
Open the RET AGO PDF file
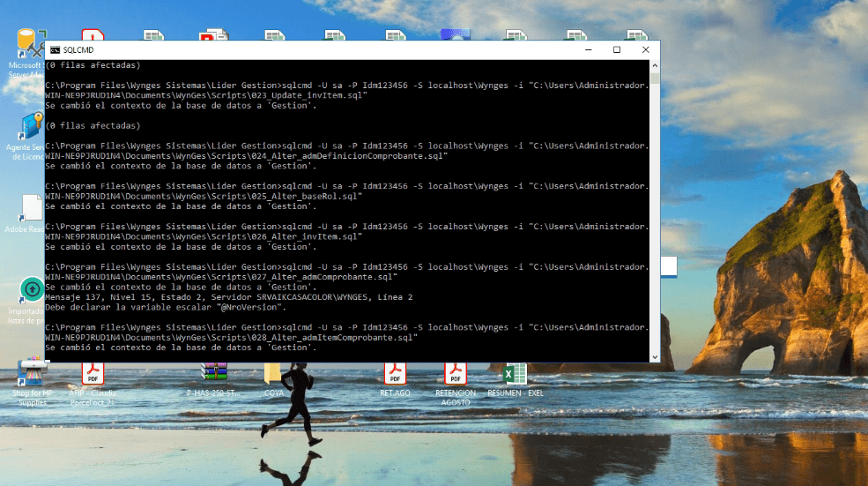pyautogui.click(x=394, y=375)
